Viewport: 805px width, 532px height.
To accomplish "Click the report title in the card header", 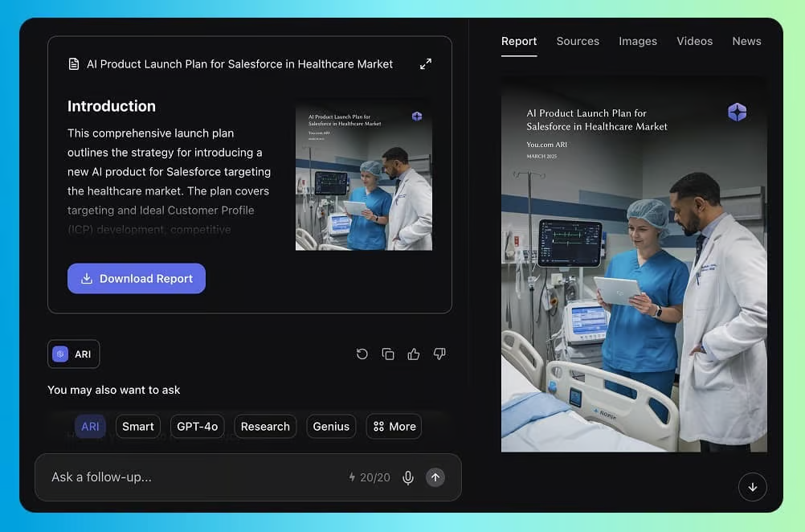I will point(239,64).
